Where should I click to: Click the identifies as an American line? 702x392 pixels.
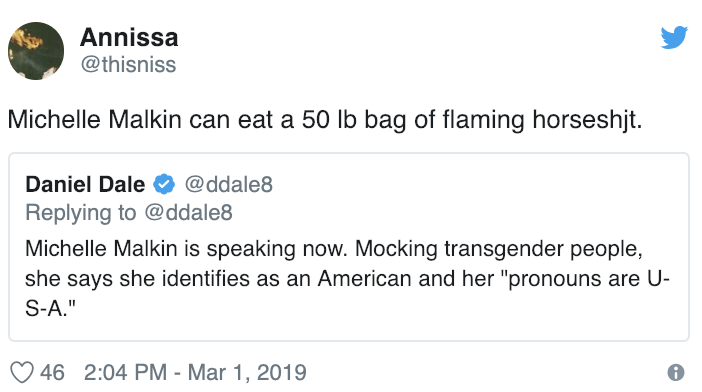click(347, 279)
